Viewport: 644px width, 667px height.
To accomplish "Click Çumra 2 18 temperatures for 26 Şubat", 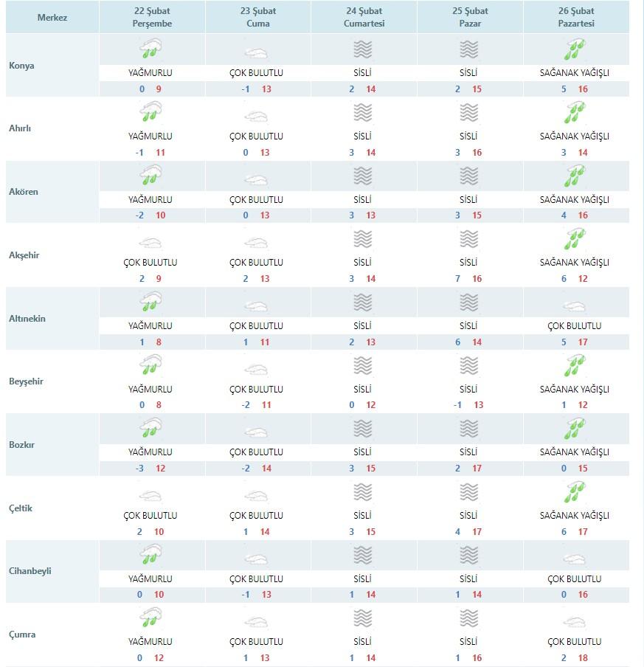I will tap(575, 657).
